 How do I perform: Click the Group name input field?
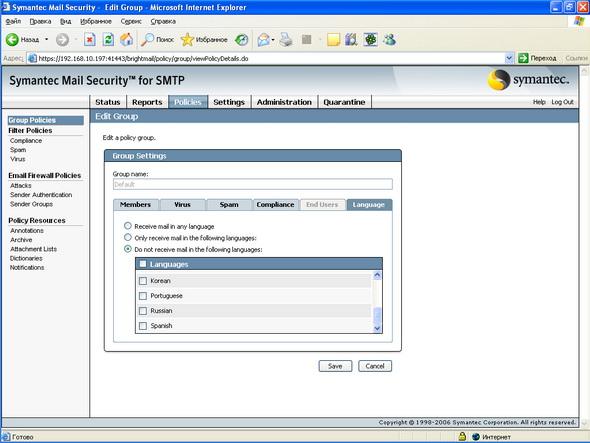(x=252, y=184)
